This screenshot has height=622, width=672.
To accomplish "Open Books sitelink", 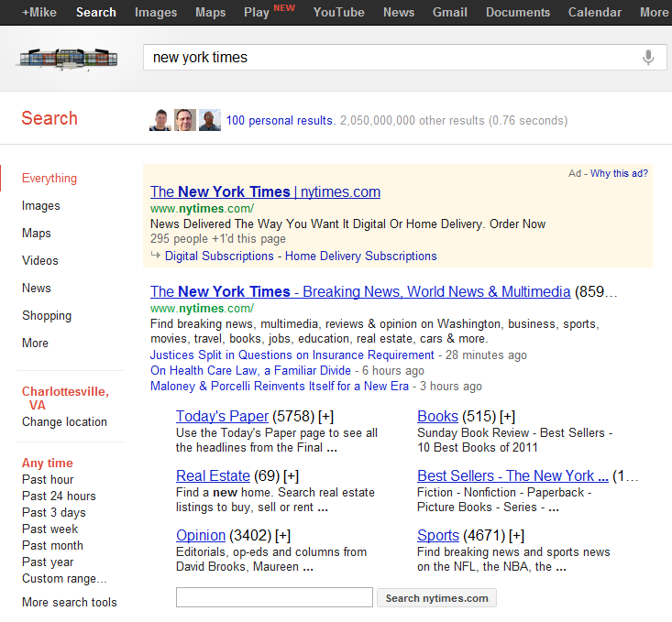I will click(x=437, y=417).
